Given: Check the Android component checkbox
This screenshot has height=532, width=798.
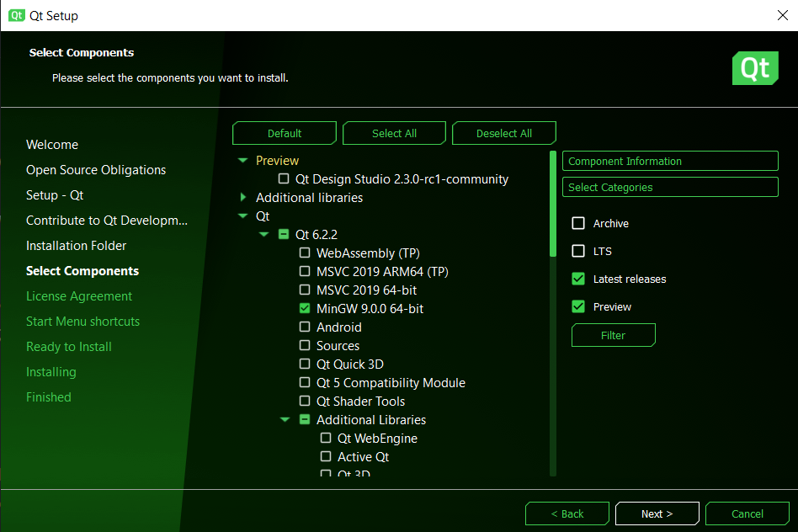Looking at the screenshot, I should [x=305, y=327].
